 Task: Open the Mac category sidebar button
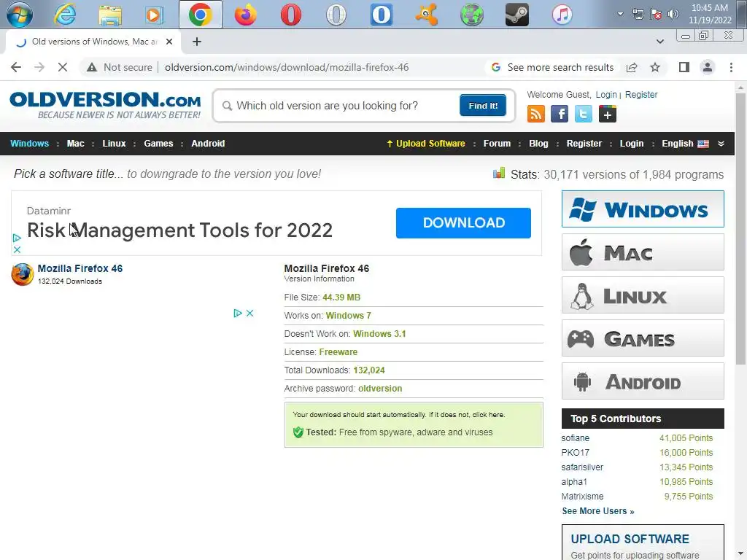coord(643,252)
